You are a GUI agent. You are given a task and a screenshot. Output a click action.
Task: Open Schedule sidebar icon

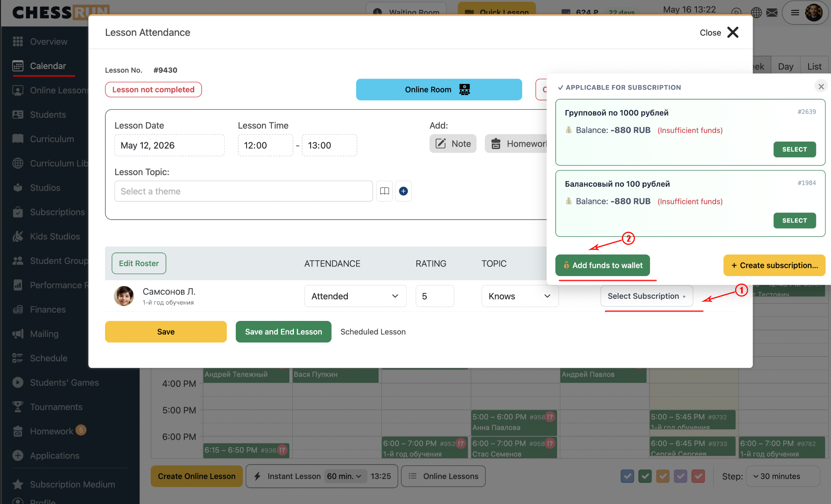(x=18, y=358)
